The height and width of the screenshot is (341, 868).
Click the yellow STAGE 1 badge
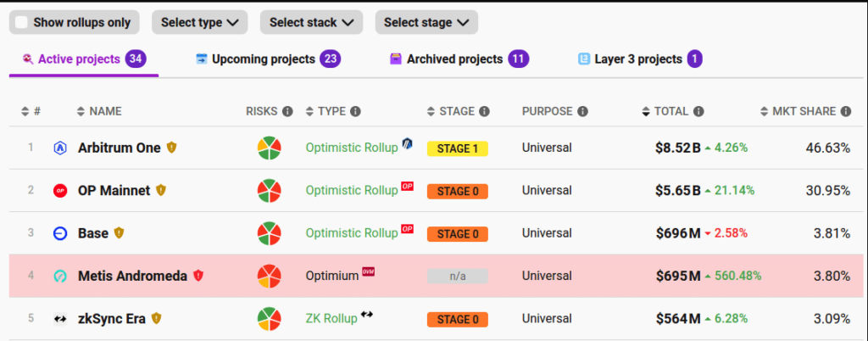pos(458,148)
